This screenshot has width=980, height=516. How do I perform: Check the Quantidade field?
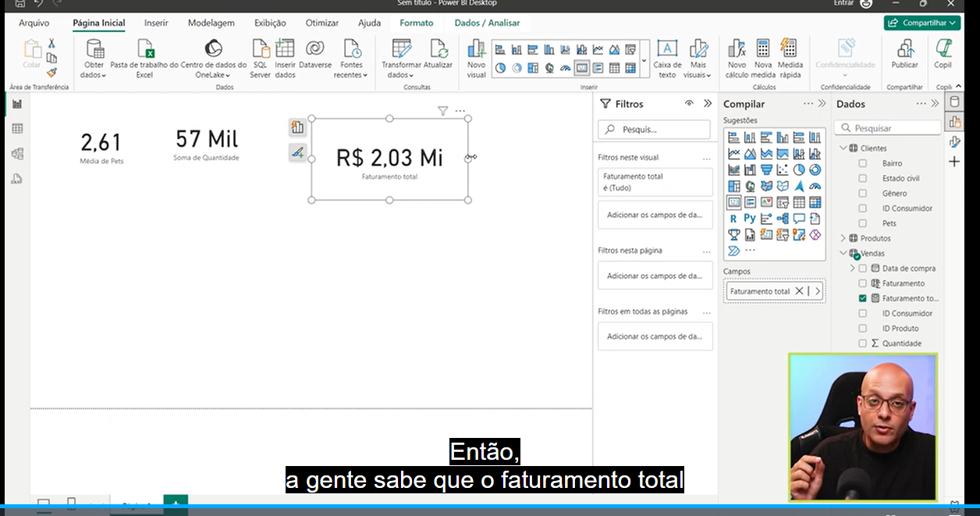pos(863,343)
